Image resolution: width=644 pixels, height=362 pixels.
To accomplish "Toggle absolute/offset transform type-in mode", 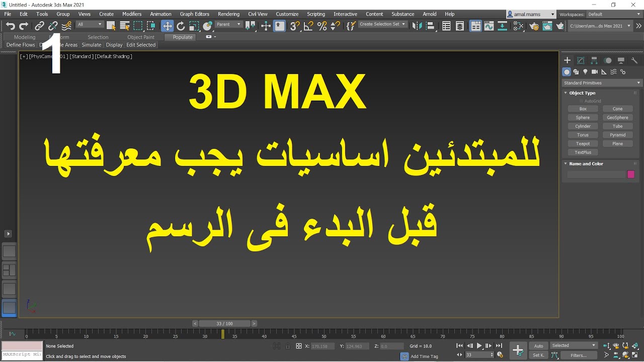I will click(x=299, y=346).
